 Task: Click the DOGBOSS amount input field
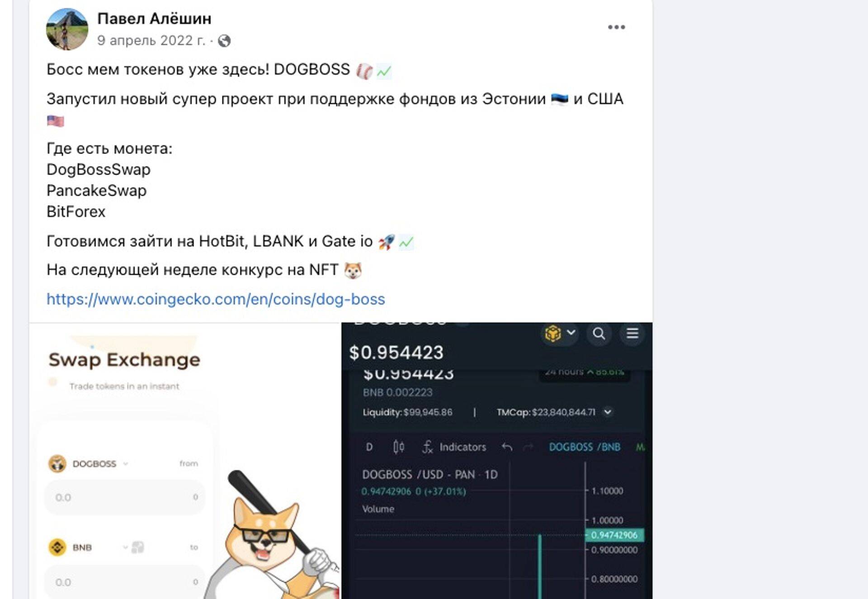tap(125, 497)
